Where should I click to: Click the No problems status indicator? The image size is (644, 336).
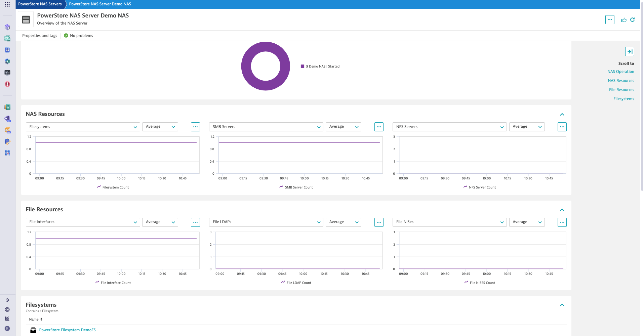click(78, 36)
